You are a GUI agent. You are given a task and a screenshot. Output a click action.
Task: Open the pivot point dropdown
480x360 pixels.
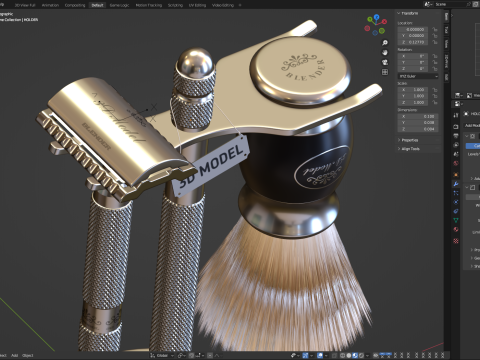click(182, 355)
